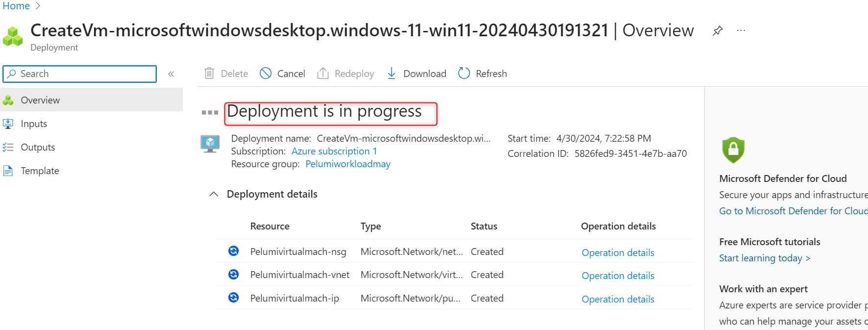The image size is (868, 330).
Task: Refresh the deployment status
Action: pos(482,74)
